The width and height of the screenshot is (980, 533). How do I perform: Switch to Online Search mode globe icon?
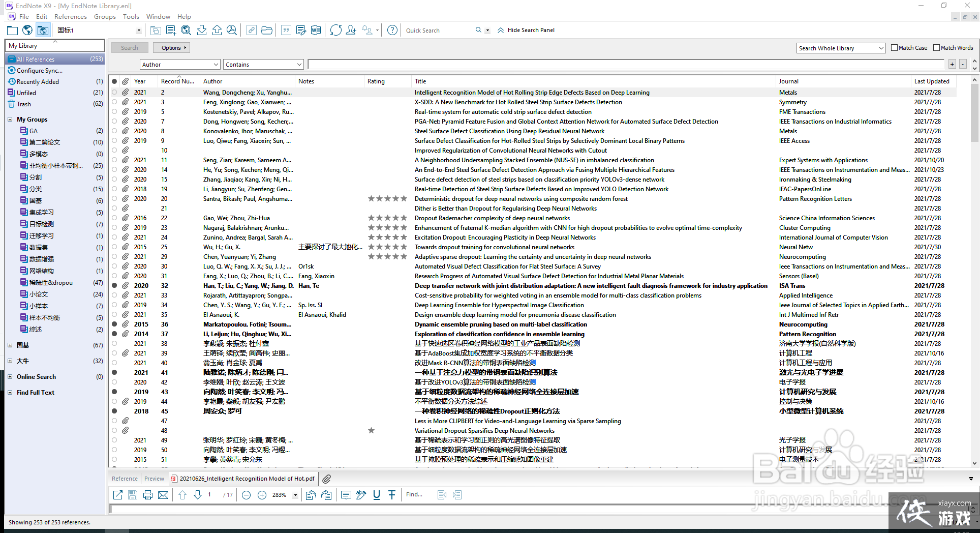tap(27, 31)
